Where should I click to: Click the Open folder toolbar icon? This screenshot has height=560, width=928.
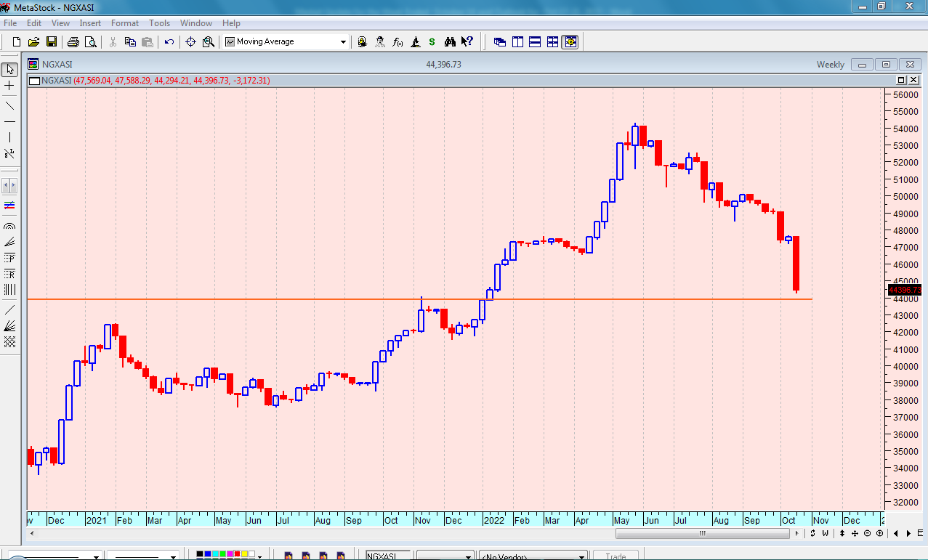click(x=33, y=42)
